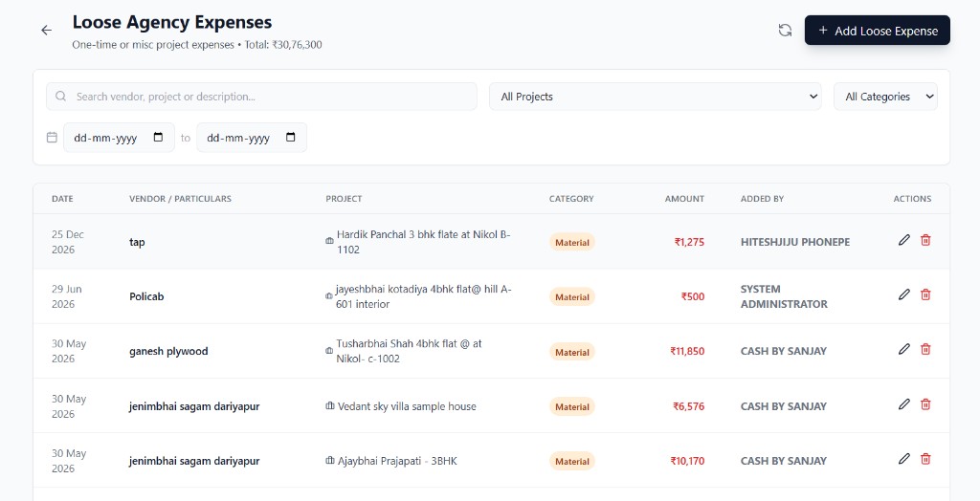The image size is (980, 501).
Task: Open calendar picker in the end date field
Action: [x=291, y=138]
